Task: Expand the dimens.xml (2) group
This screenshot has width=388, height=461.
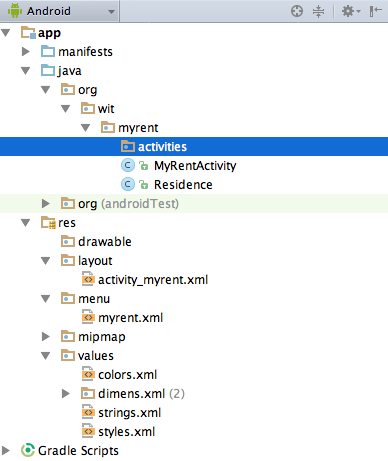Action: click(66, 394)
